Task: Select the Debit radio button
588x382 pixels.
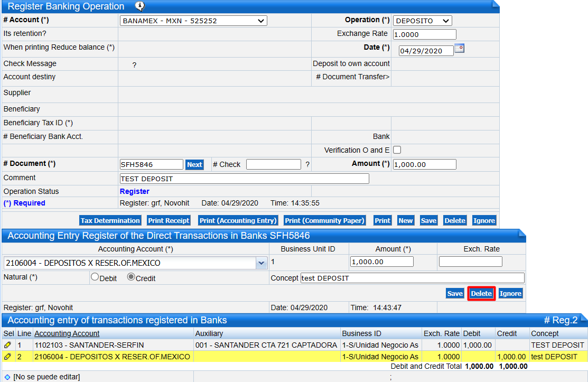Action: pos(95,276)
